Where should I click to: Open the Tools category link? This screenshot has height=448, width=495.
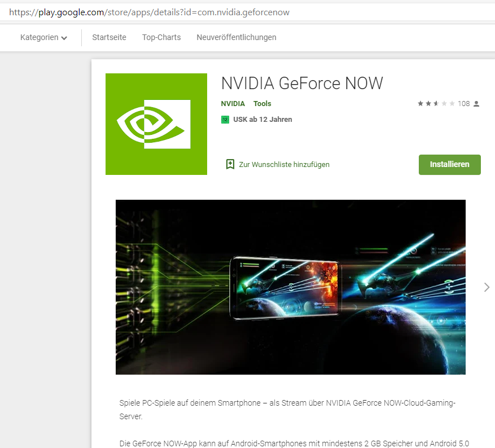(262, 103)
